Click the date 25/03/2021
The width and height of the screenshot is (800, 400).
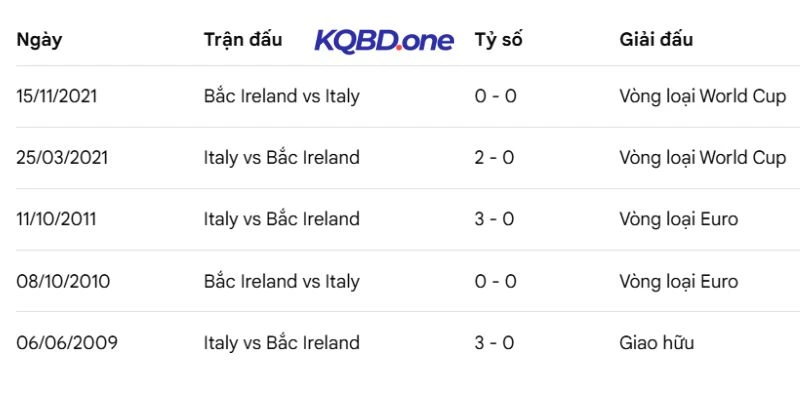click(x=62, y=158)
